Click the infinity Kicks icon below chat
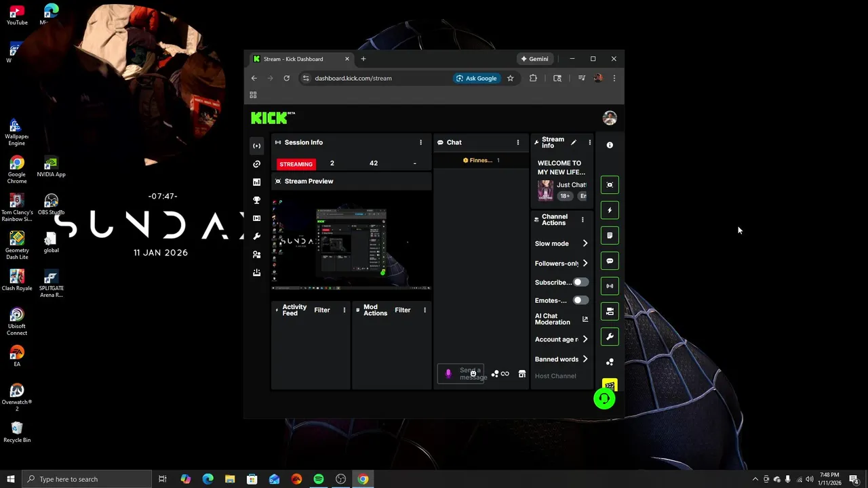868x488 pixels. click(505, 374)
